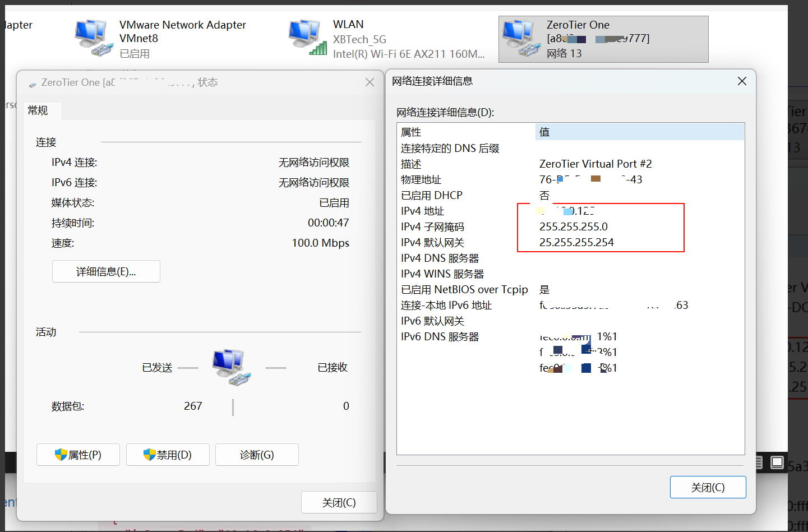This screenshot has width=808, height=532.
Task: Select the IPv4 WINS 服务器 row
Action: pos(571,274)
